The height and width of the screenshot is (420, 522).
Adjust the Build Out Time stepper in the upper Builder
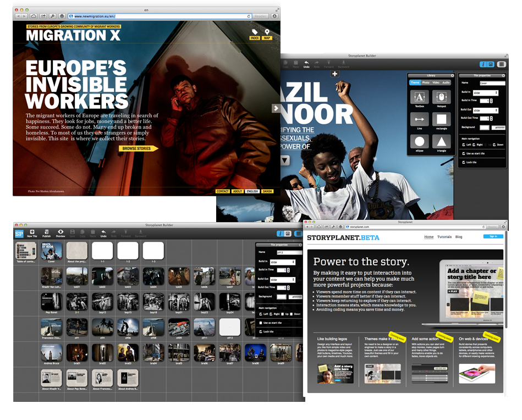pyautogui.click(x=491, y=118)
